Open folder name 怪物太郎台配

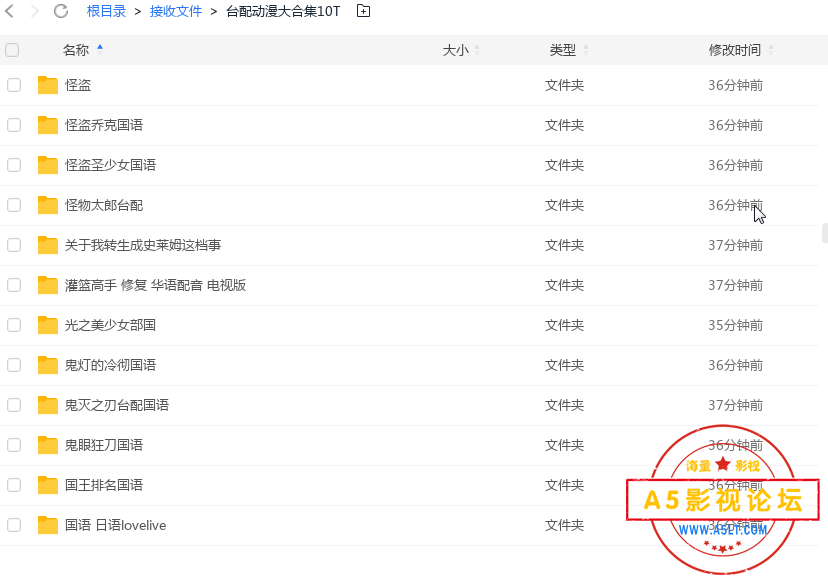coord(104,205)
